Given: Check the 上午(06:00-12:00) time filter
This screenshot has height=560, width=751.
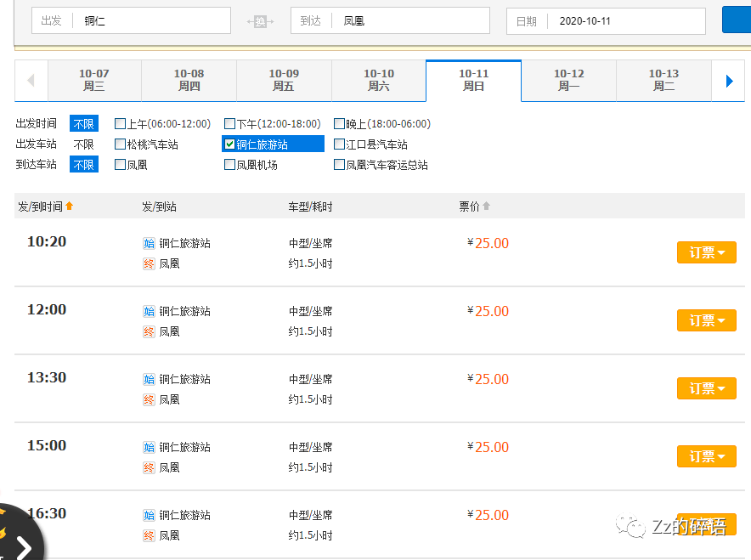Looking at the screenshot, I should [120, 124].
